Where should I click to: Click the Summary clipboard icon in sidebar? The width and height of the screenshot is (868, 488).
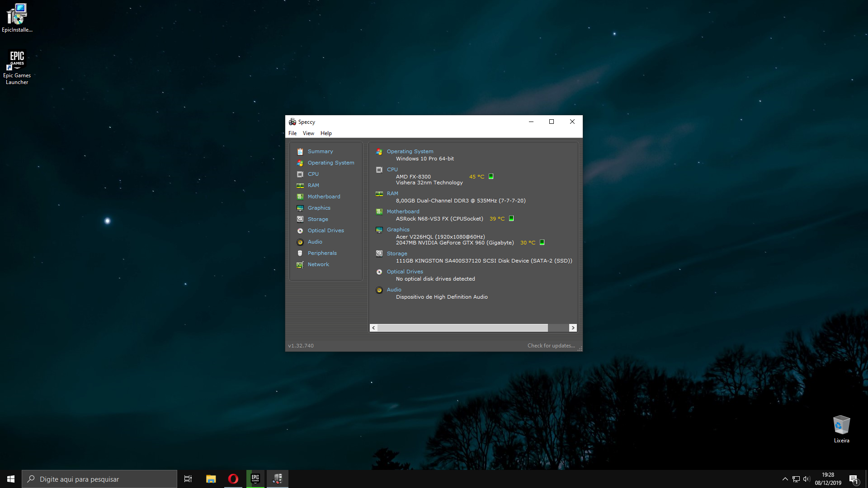300,152
